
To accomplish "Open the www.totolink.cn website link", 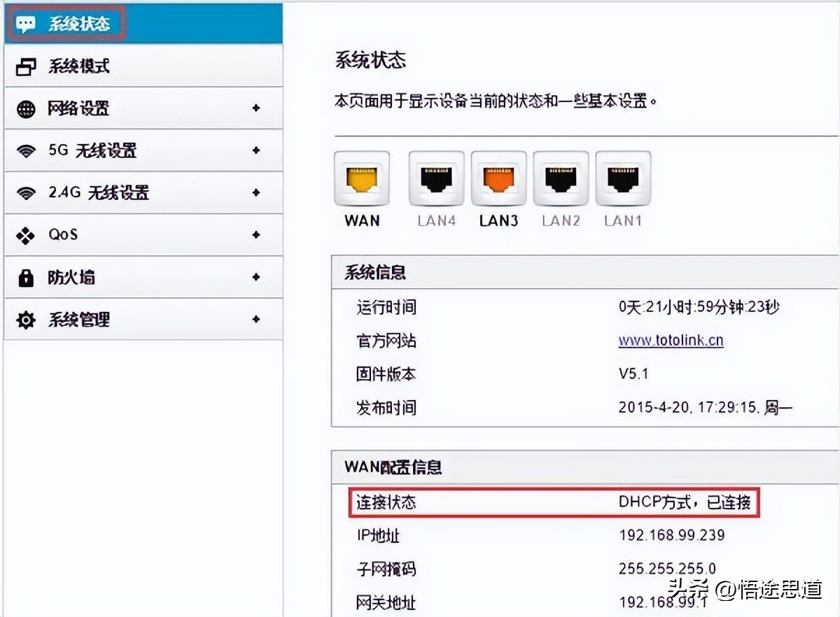I will 669,341.
